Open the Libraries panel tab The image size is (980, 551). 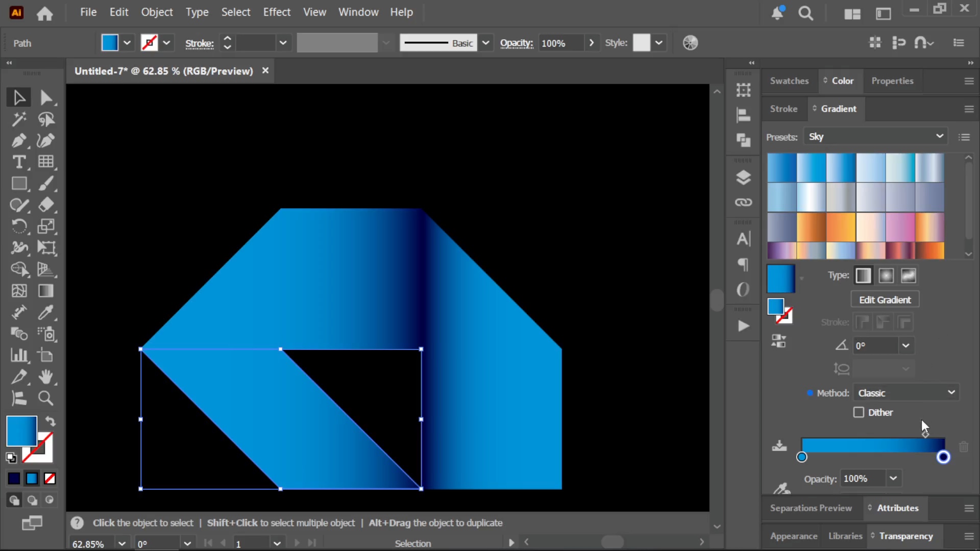(x=845, y=536)
